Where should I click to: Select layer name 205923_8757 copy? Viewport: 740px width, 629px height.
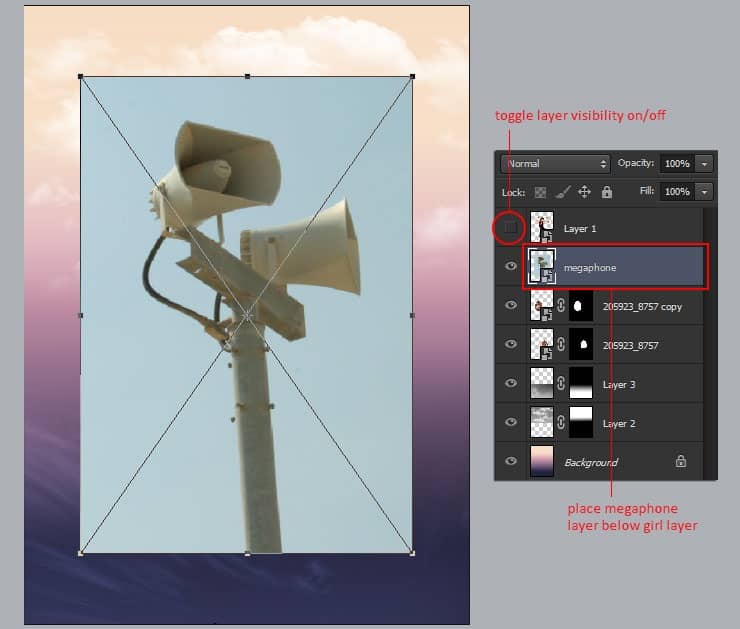[x=642, y=307]
